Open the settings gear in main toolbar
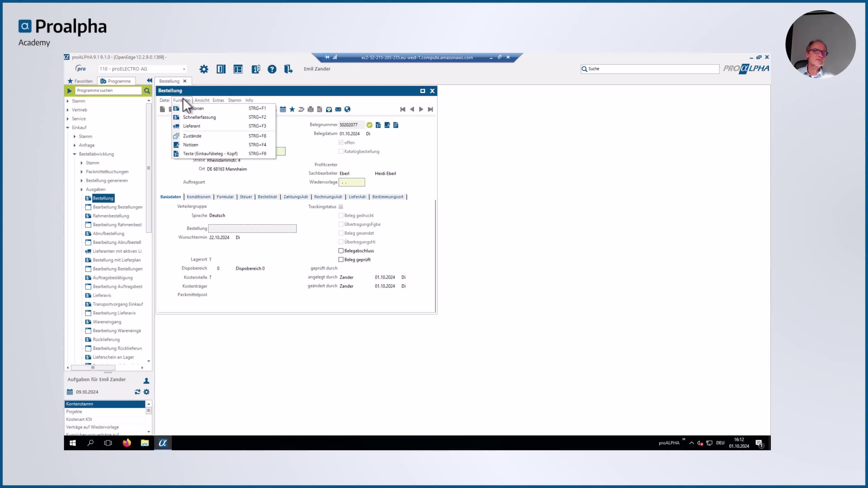 (203, 69)
